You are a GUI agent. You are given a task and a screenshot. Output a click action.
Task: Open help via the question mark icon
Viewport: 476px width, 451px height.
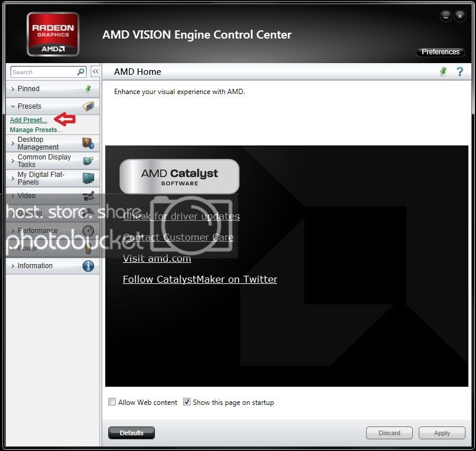460,72
